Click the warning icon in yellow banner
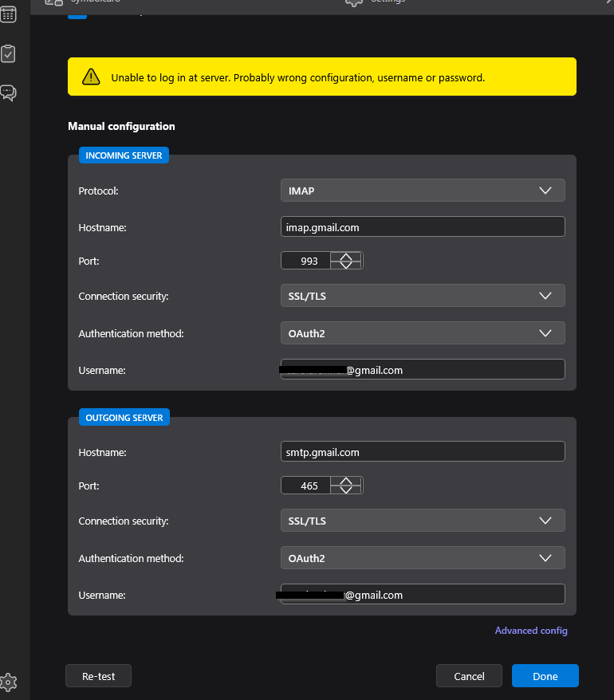Viewport: 614px width, 700px height. [91, 77]
